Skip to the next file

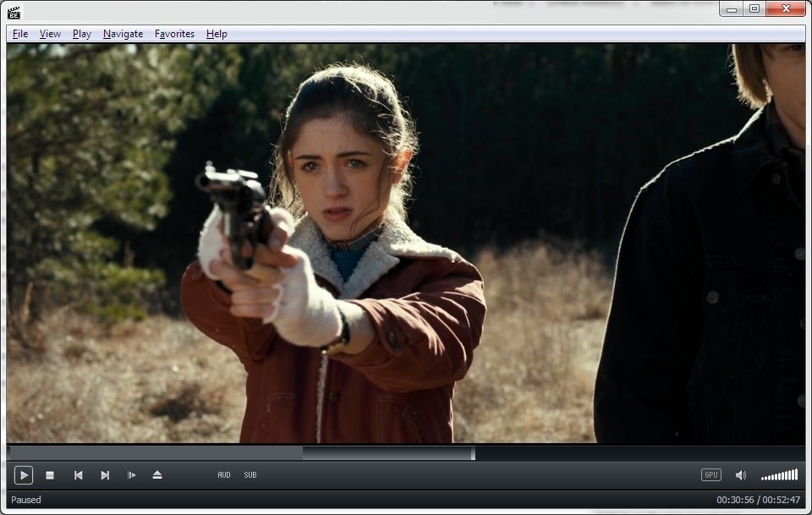105,475
